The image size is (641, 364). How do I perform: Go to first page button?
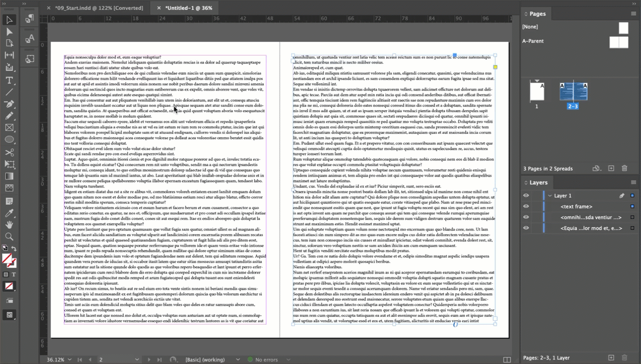(80, 360)
